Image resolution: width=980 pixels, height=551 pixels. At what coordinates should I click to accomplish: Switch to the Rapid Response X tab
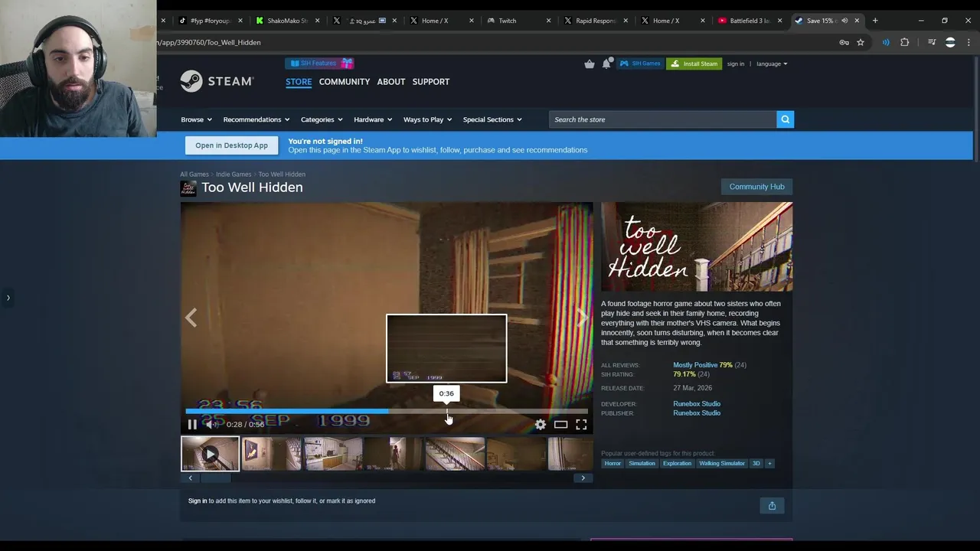[596, 21]
